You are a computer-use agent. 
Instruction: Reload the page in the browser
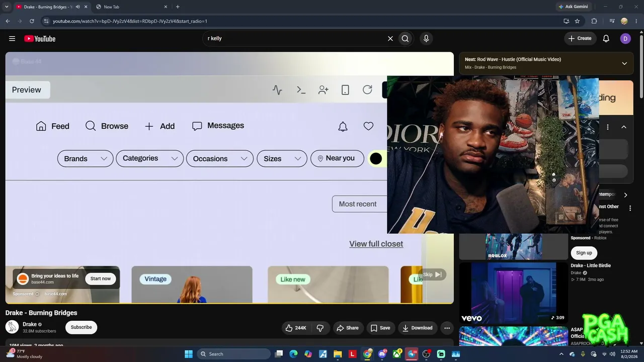click(x=32, y=21)
